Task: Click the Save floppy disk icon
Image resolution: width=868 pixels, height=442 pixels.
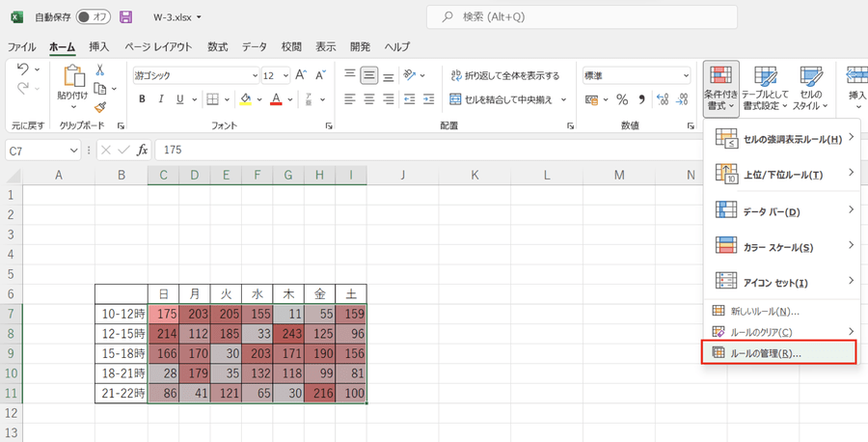Action: coord(125,17)
